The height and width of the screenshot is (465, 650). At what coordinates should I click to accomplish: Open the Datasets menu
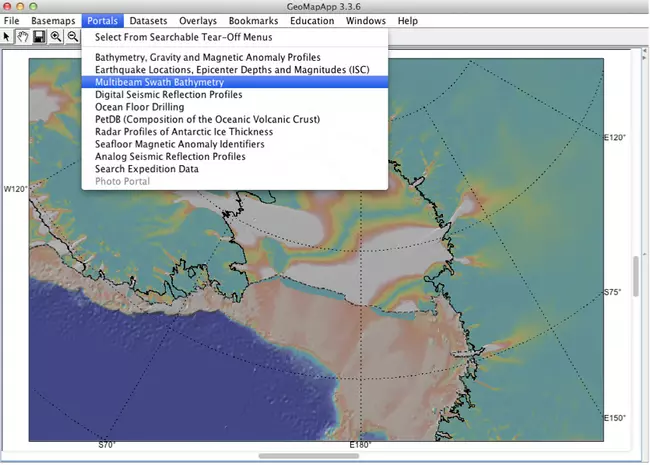tap(150, 20)
